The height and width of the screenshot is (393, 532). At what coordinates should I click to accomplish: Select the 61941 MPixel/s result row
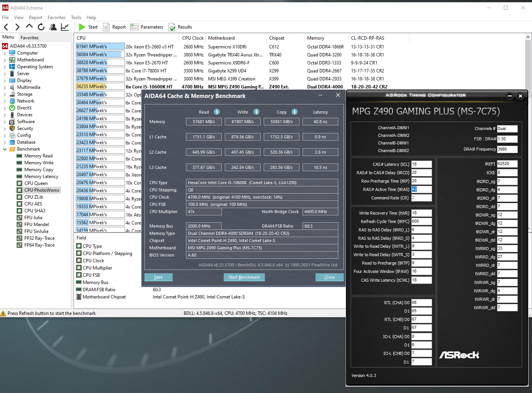coord(242,47)
